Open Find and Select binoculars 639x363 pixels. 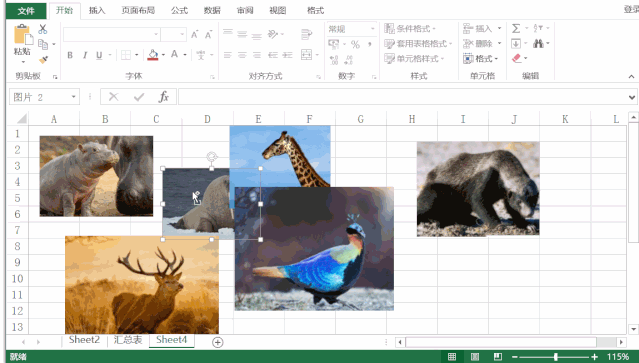539,43
